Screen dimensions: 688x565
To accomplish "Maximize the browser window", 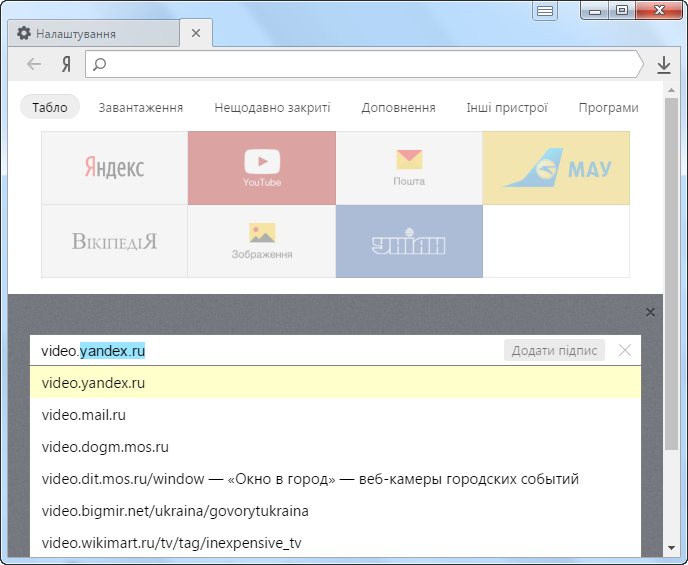I will click(622, 11).
